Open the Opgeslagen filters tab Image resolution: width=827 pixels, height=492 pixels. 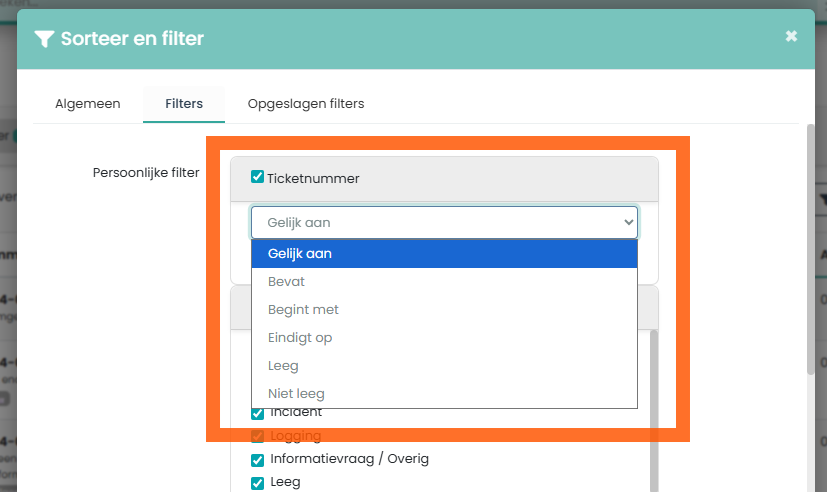click(306, 103)
